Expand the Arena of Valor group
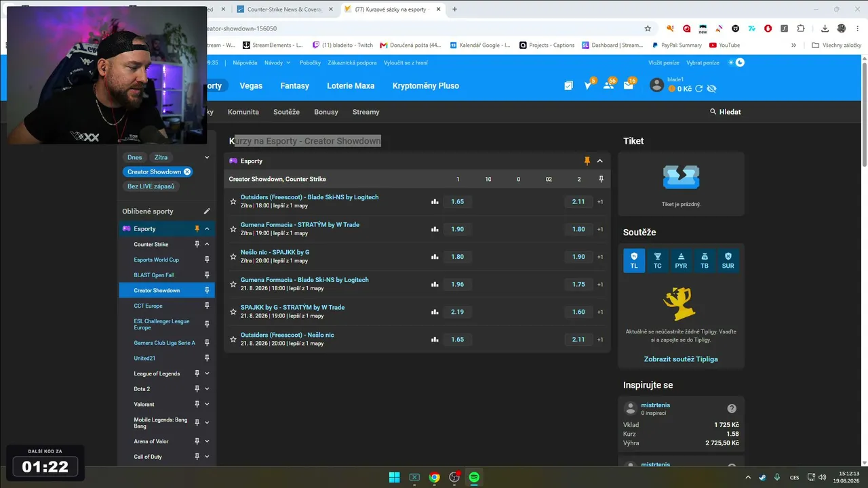Screen dimensions: 868x488 pyautogui.click(x=207, y=441)
